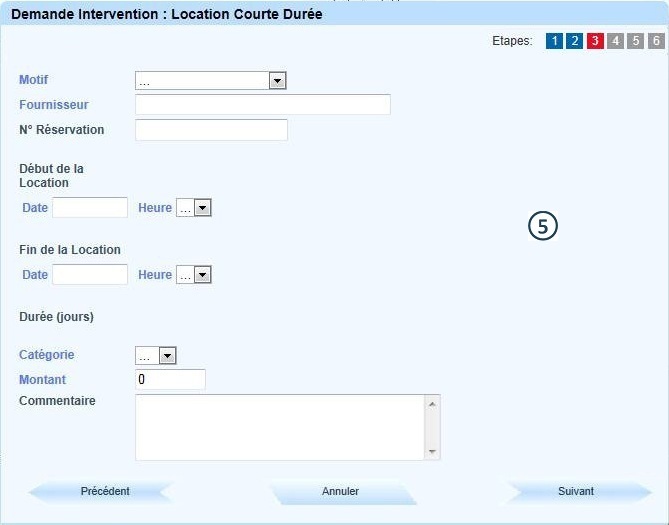Select the end Date input field
Viewport: 669px width, 525px height.
(x=90, y=275)
